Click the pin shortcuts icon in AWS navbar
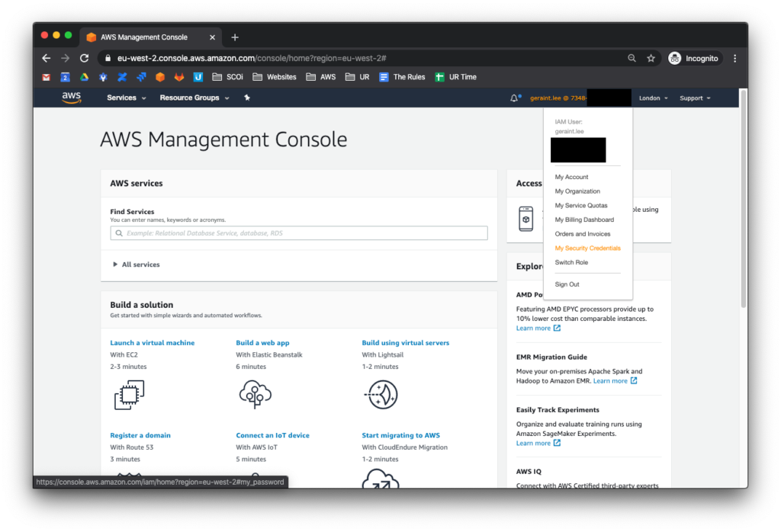Viewport: 781px width, 532px height. click(247, 98)
